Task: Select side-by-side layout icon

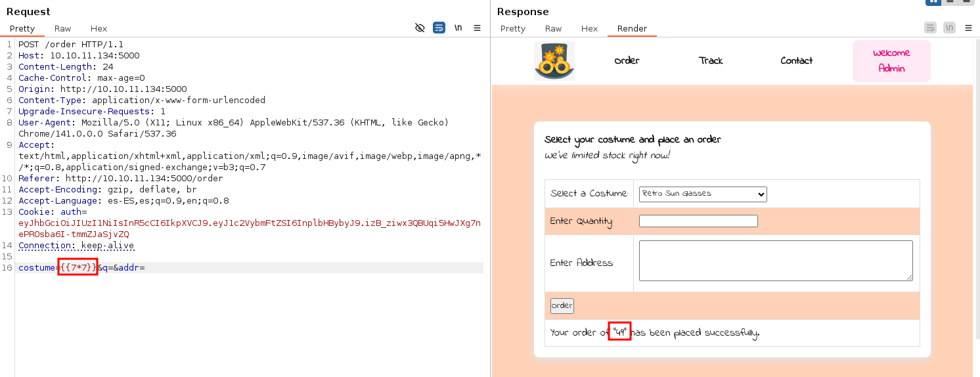Action: click(x=933, y=2)
